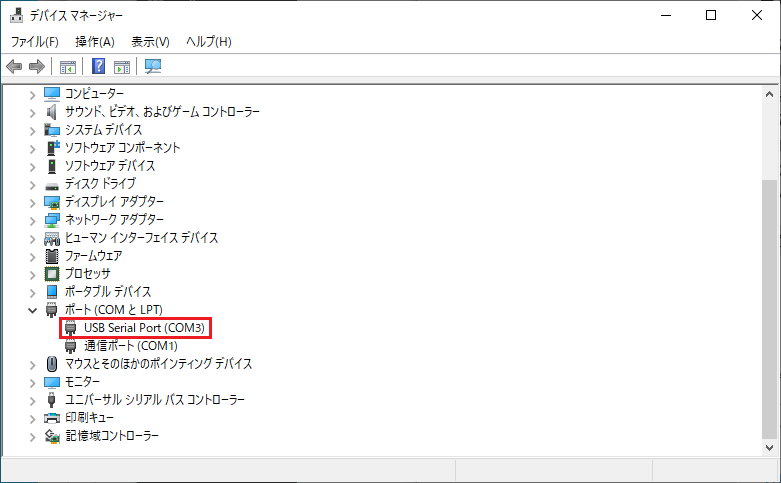This screenshot has height=483, width=781.
Task: Expand the ユニバーサル シリアル バス コントローラー node
Action: [x=32, y=400]
